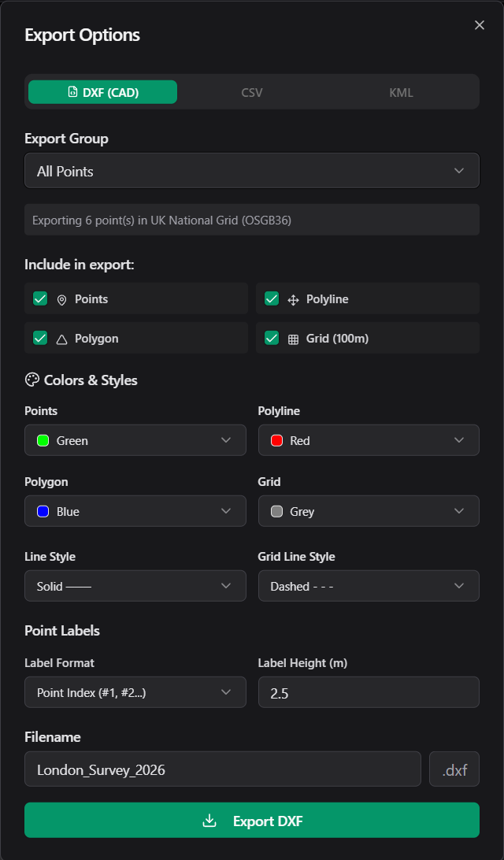Switch to the CSV export tab
504x860 pixels.
click(x=252, y=91)
